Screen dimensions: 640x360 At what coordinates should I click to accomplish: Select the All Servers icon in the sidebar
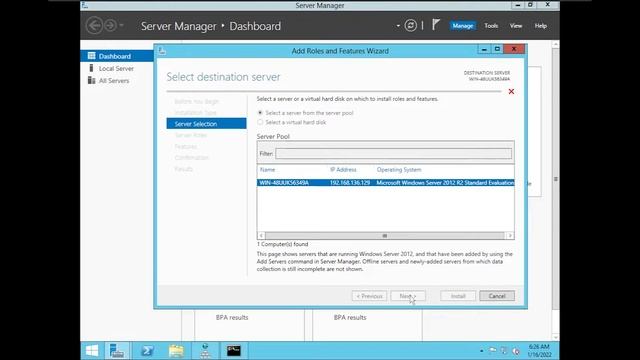coord(91,80)
